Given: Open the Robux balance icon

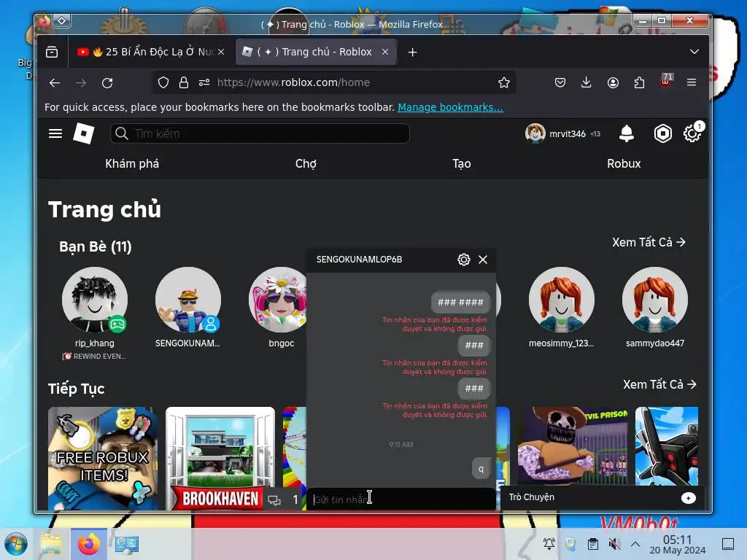Looking at the screenshot, I should coord(662,133).
